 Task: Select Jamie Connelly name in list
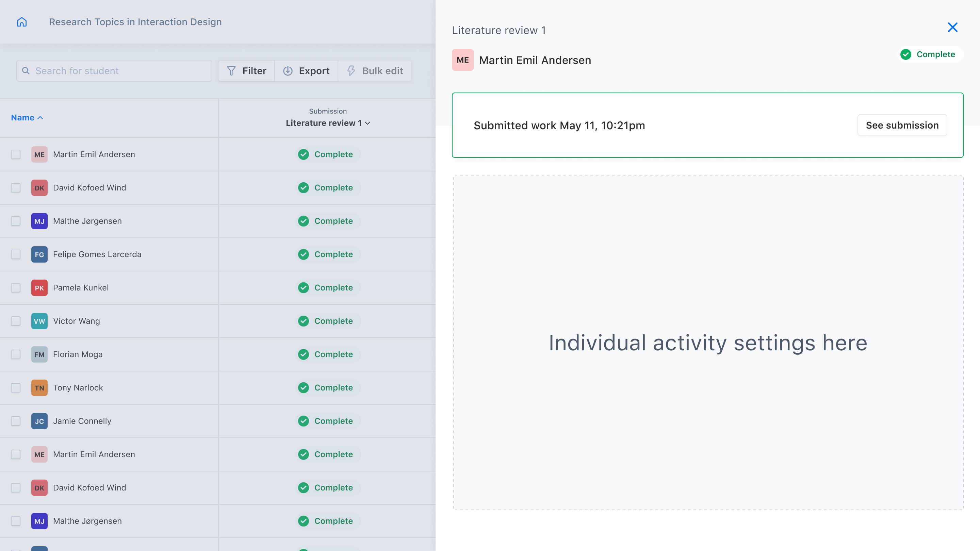tap(82, 421)
